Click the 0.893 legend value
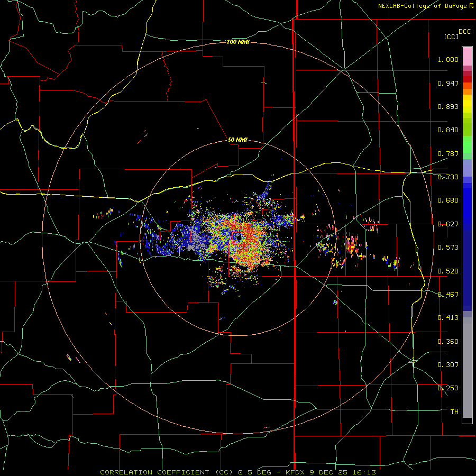 448,106
